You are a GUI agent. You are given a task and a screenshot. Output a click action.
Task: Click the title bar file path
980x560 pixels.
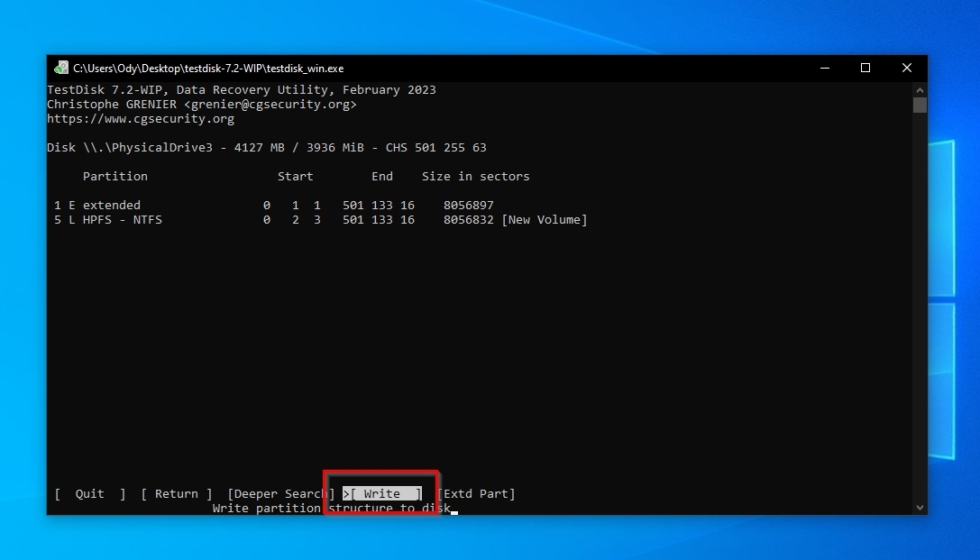coord(208,68)
